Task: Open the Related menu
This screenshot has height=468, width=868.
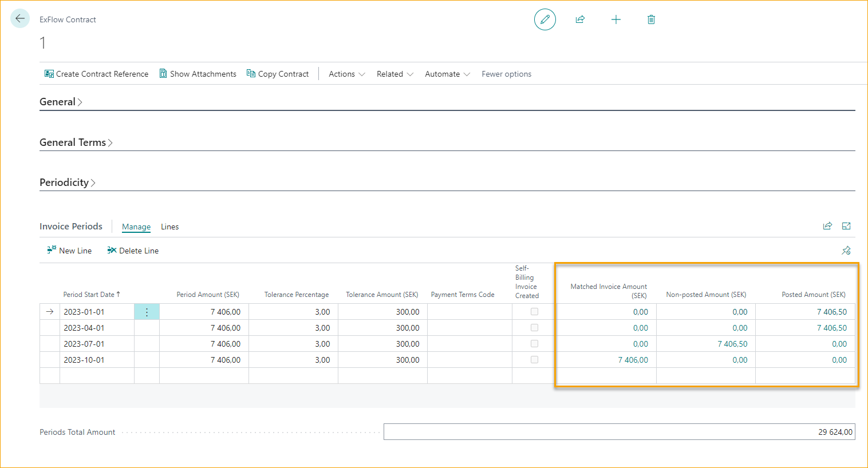Action: pyautogui.click(x=394, y=73)
